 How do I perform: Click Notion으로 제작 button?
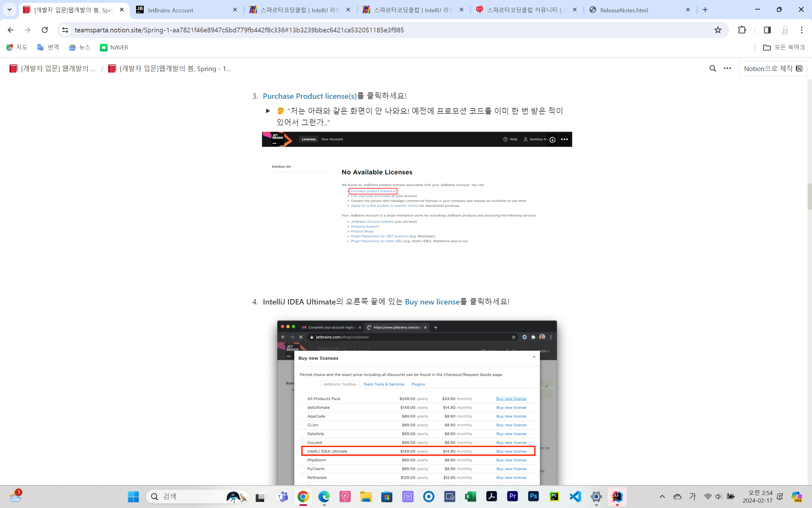pyautogui.click(x=773, y=69)
